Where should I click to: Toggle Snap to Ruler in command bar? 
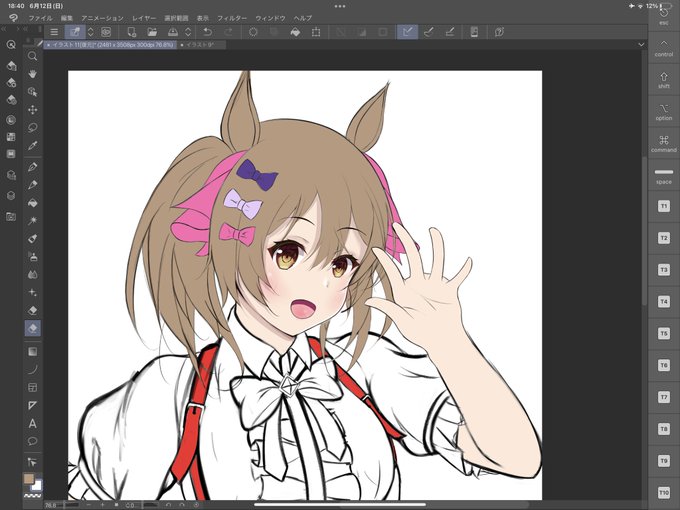[407, 32]
